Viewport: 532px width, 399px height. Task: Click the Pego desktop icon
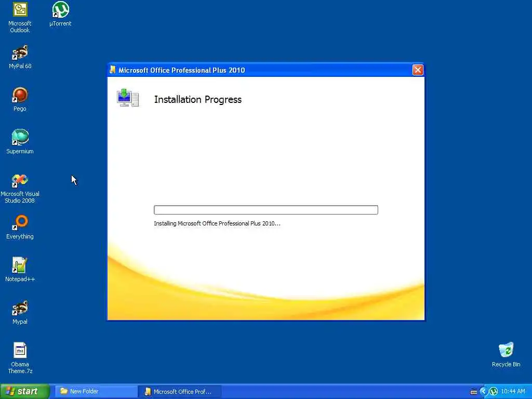pos(20,99)
